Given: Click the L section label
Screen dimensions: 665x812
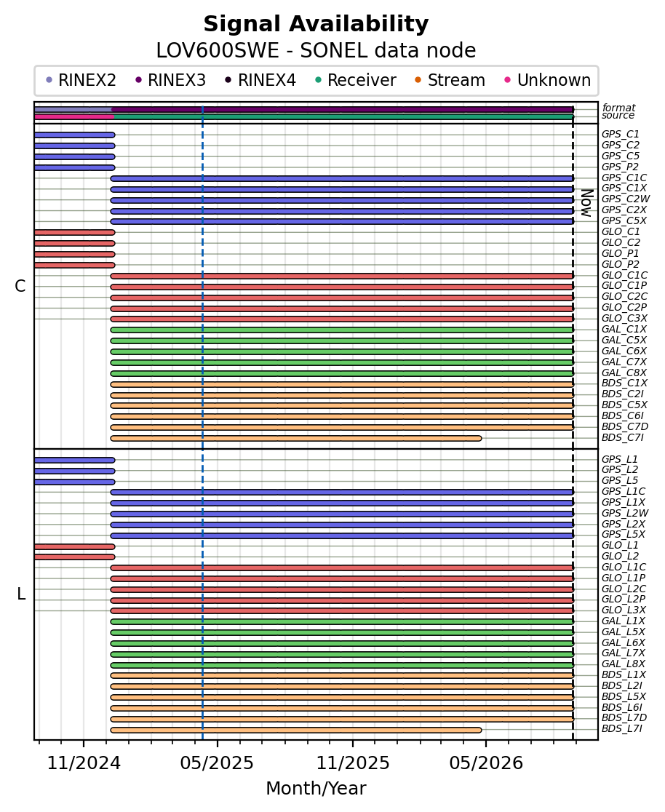Looking at the screenshot, I should click(21, 594).
